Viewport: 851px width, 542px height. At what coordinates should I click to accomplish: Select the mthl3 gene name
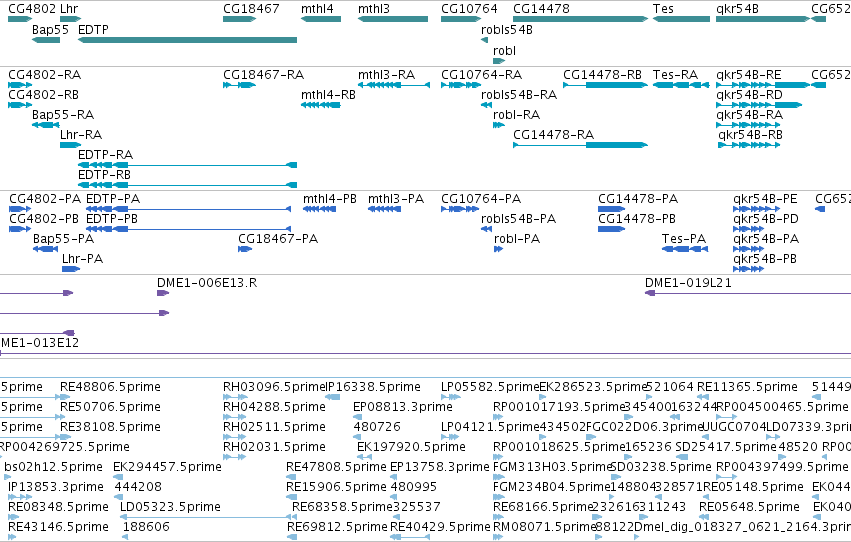pyautogui.click(x=374, y=9)
